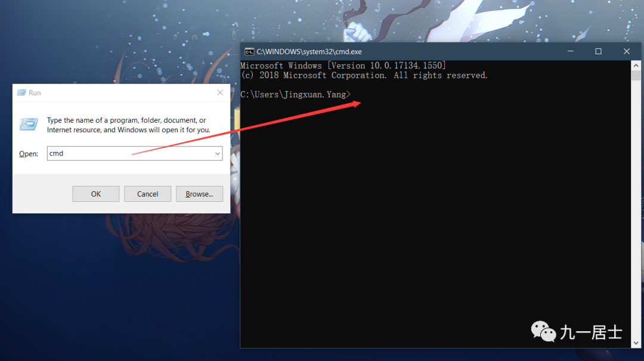Click the cmd.exe window title text

point(309,52)
